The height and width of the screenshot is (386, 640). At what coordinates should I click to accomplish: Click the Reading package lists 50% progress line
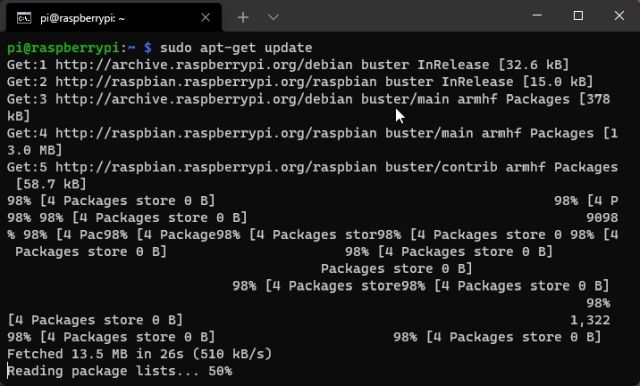click(x=120, y=371)
